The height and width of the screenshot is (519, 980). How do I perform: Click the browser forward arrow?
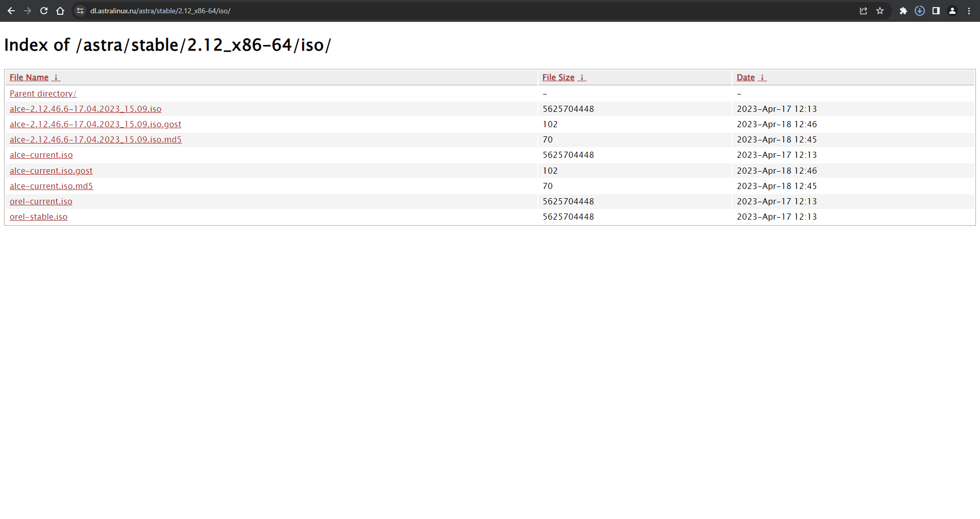(28, 11)
